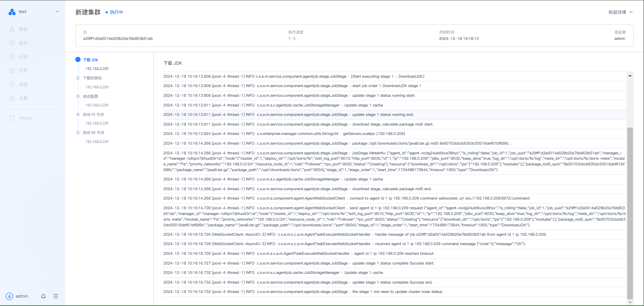Image resolution: width=644 pixels, height=306 pixels.
Task: Open the 日志 (Logs) sidebar icon
Action: pos(12,57)
